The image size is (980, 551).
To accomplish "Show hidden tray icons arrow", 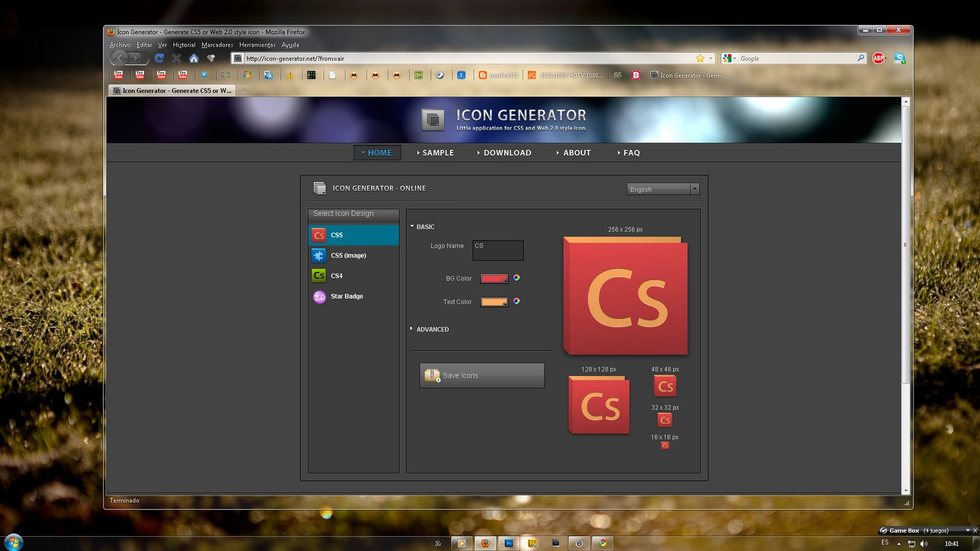I will [x=899, y=544].
